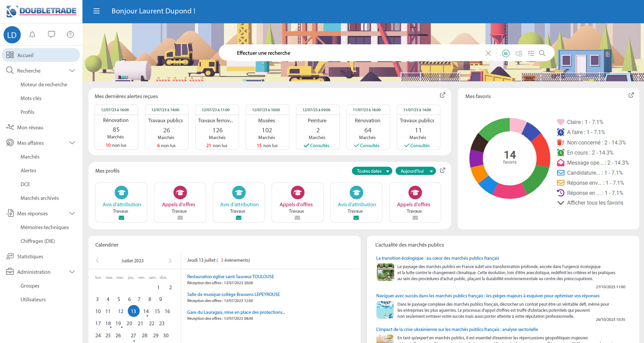This screenshot has width=644, height=343.
Task: Expand Afficher tous les favoris
Action: pos(590,203)
